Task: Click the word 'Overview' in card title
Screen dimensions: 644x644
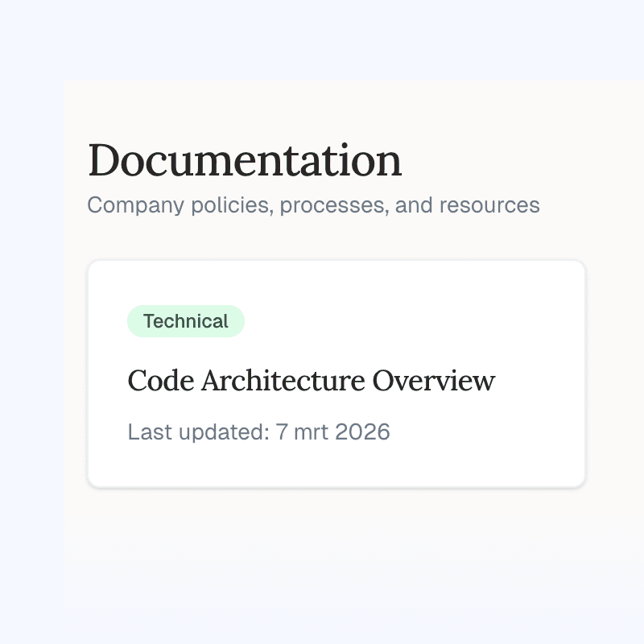Action: coord(434,381)
